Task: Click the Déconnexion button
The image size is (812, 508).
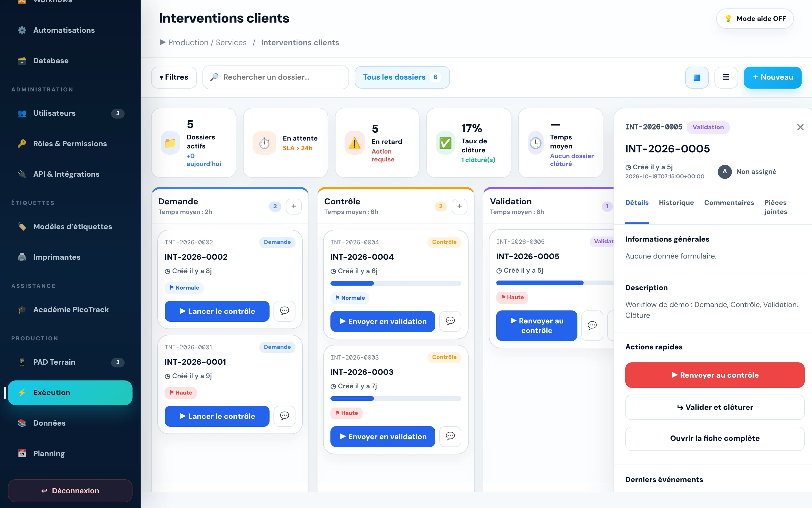Action: (x=70, y=491)
